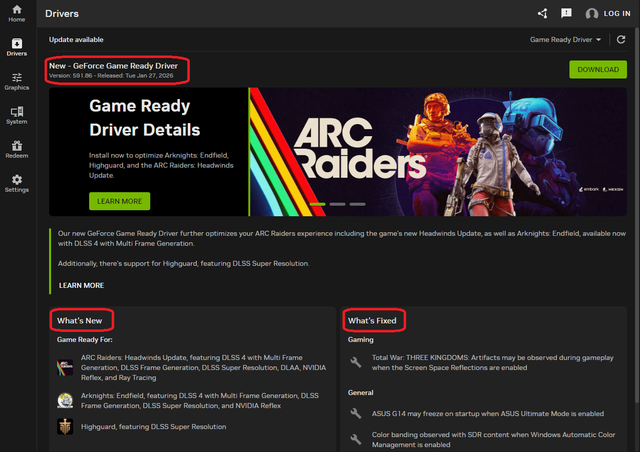The height and width of the screenshot is (452, 640).
Task: Click the Game Ready For: subheading
Action: click(x=84, y=340)
